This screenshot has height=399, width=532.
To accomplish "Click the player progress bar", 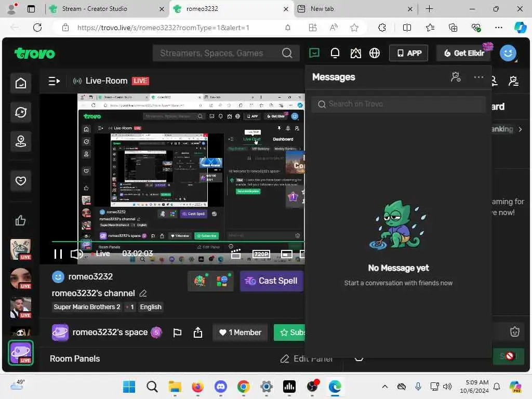I will [x=178, y=242].
